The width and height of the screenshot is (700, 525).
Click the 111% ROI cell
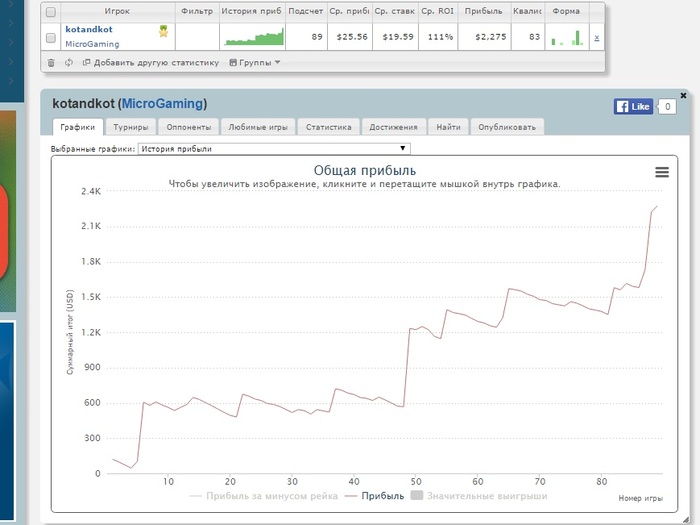point(440,37)
